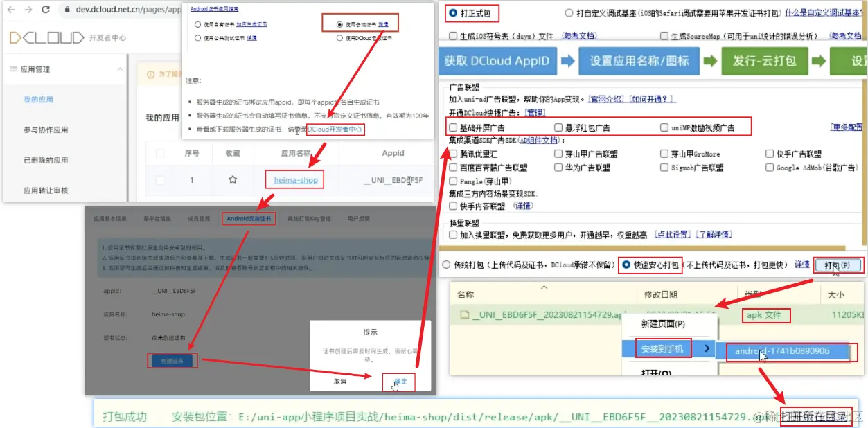Click the padlock icon in the address bar

(67, 10)
